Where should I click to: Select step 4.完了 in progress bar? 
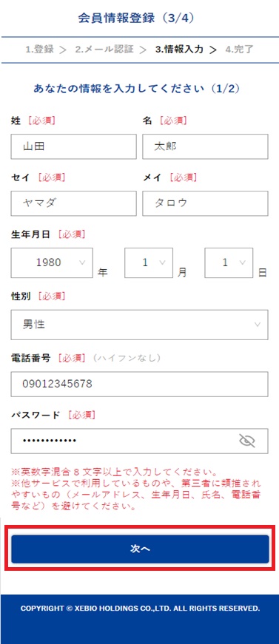[x=240, y=50]
